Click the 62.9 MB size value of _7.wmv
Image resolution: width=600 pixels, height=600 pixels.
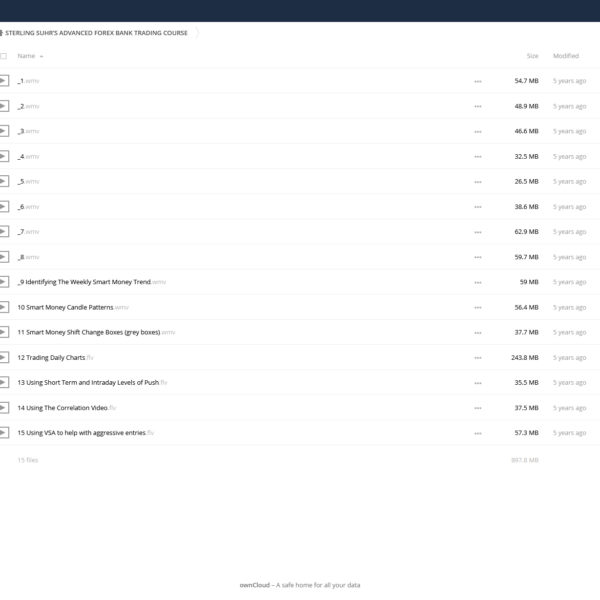[526, 232]
